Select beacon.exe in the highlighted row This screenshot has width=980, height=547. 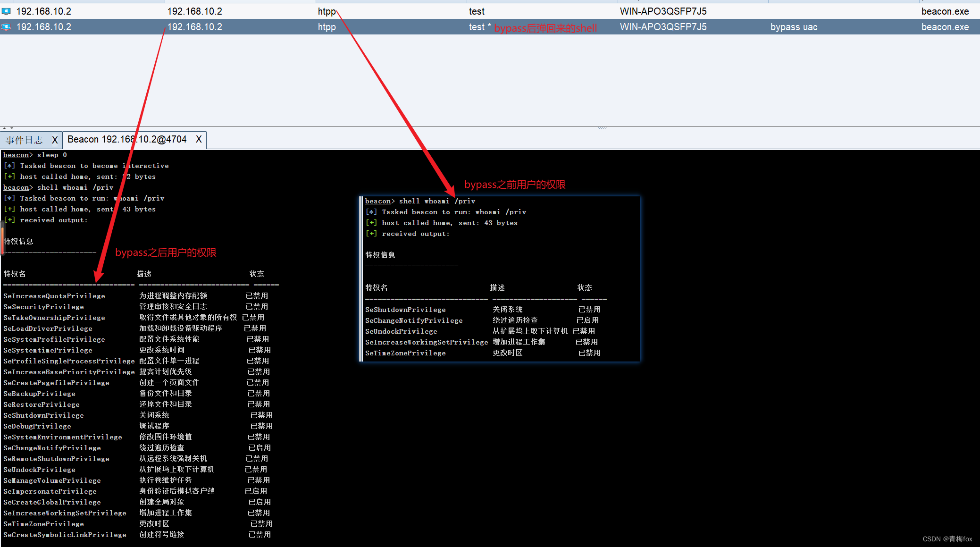(x=945, y=27)
